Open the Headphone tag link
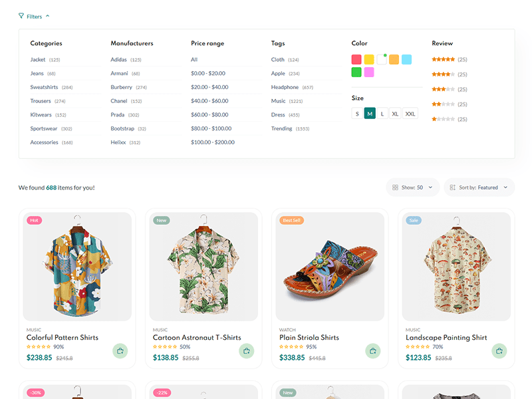This screenshot has height=399, width=532. coord(285,87)
